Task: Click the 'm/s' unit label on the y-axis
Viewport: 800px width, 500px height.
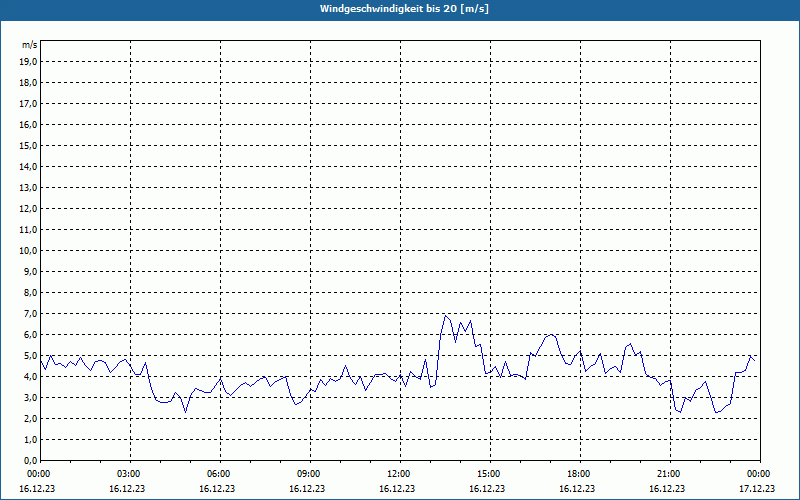Action: pyautogui.click(x=30, y=45)
